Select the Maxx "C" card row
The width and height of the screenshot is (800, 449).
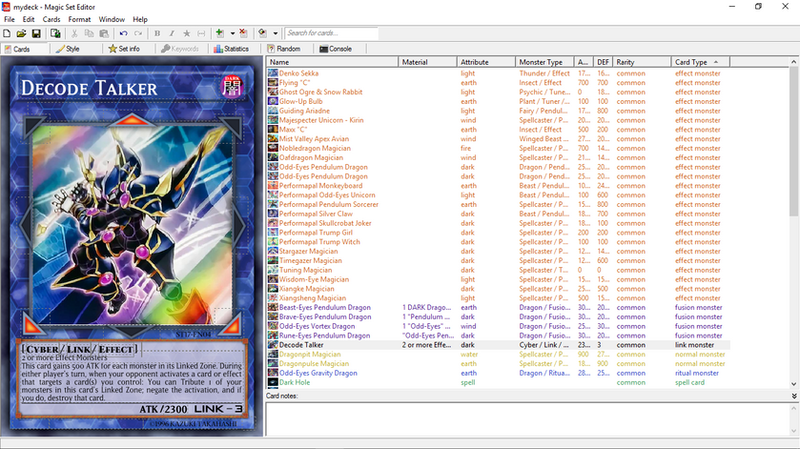point(498,130)
